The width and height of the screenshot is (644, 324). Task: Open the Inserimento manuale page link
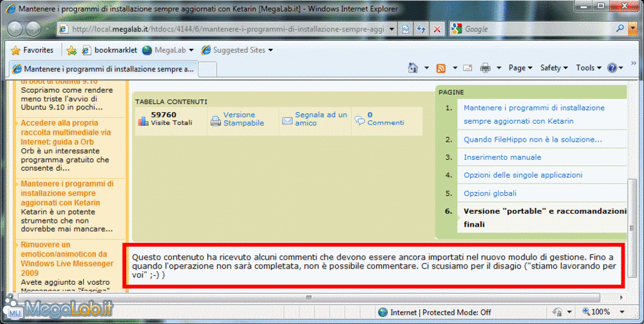pyautogui.click(x=502, y=157)
